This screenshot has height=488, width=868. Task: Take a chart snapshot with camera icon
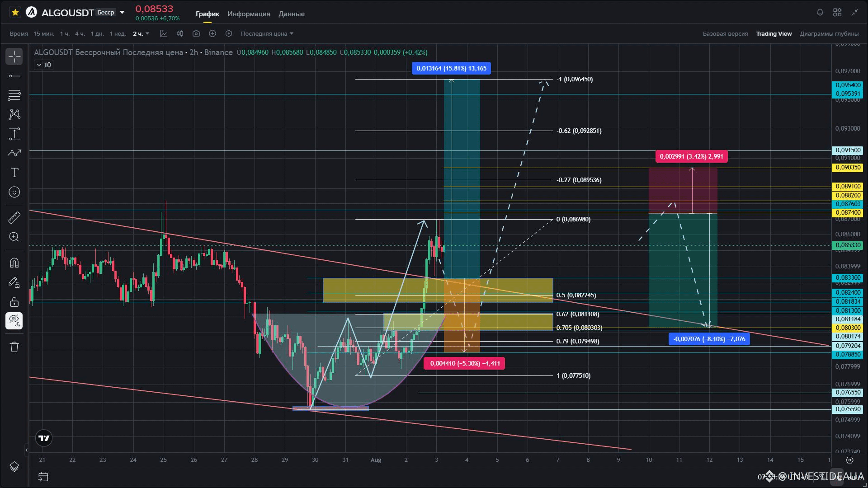point(196,34)
